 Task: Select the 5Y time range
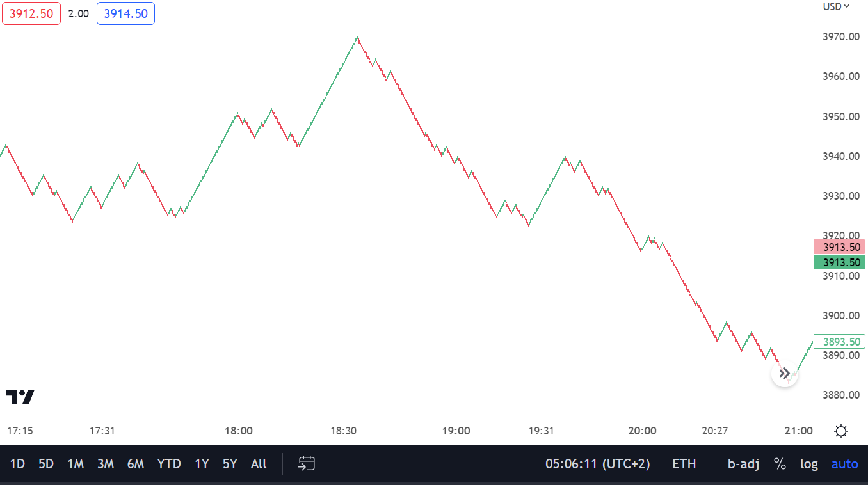click(x=230, y=464)
